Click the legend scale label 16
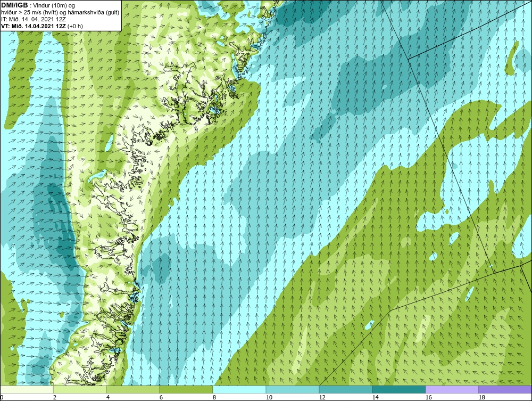The height and width of the screenshot is (401, 532). coord(428,397)
